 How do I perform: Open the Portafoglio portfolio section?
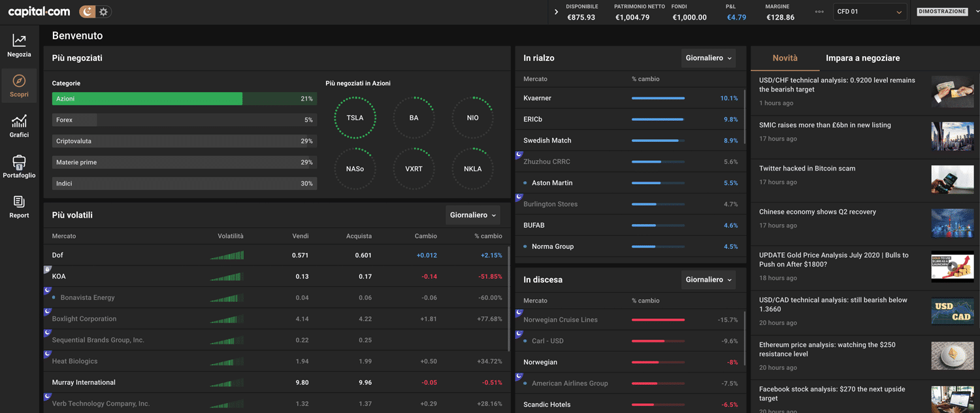[x=19, y=167]
